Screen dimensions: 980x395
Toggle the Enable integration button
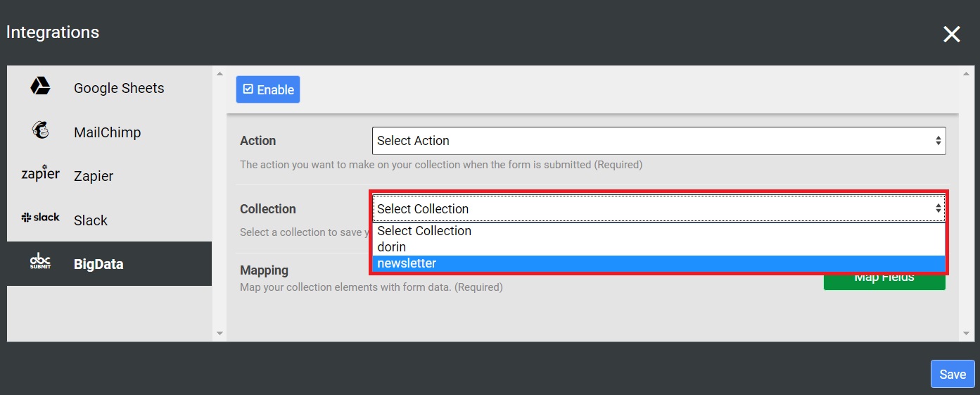pos(268,89)
